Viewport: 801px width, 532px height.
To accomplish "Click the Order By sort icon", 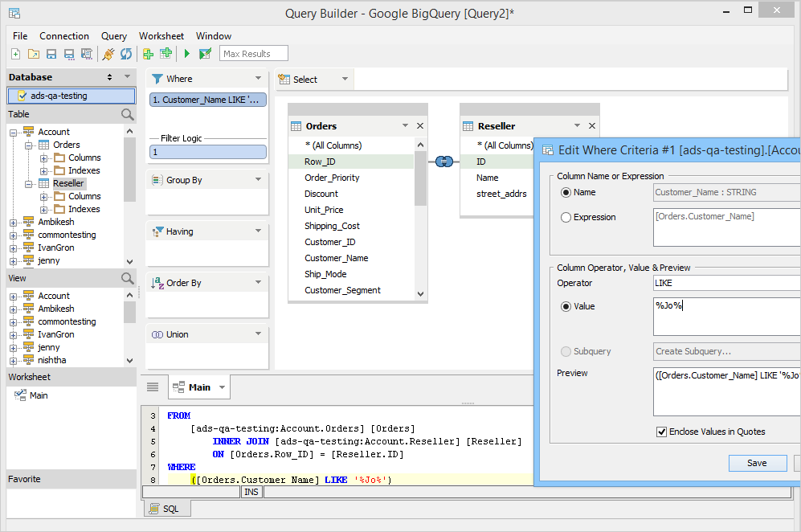I will (x=157, y=283).
